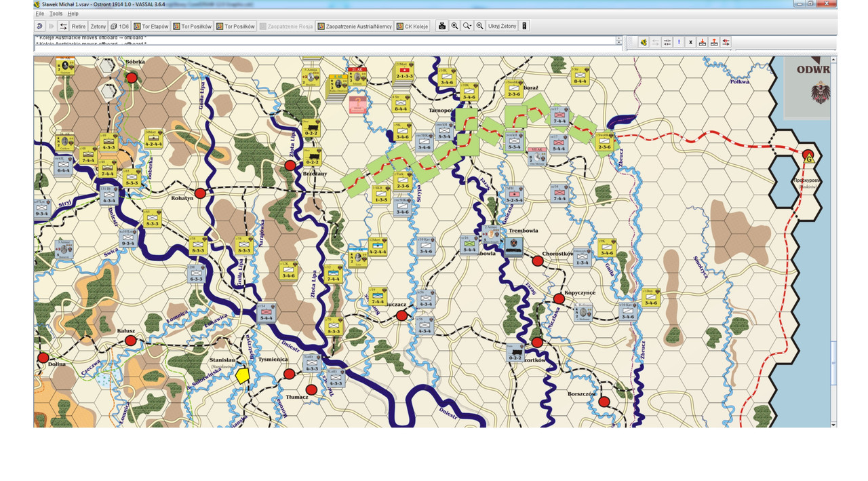Select the 3-2-5-4 blue counter
This screenshot has height=481, width=868.
point(514,195)
